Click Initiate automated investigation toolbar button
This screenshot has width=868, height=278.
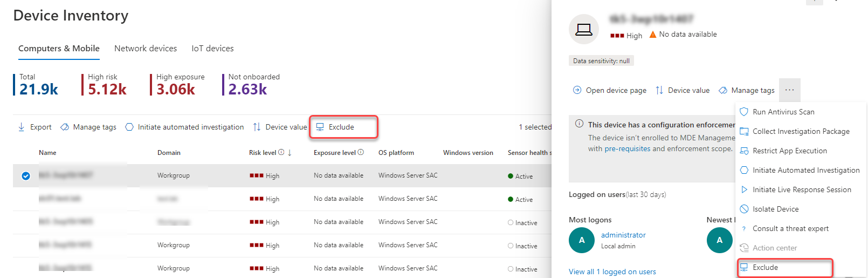click(x=184, y=127)
